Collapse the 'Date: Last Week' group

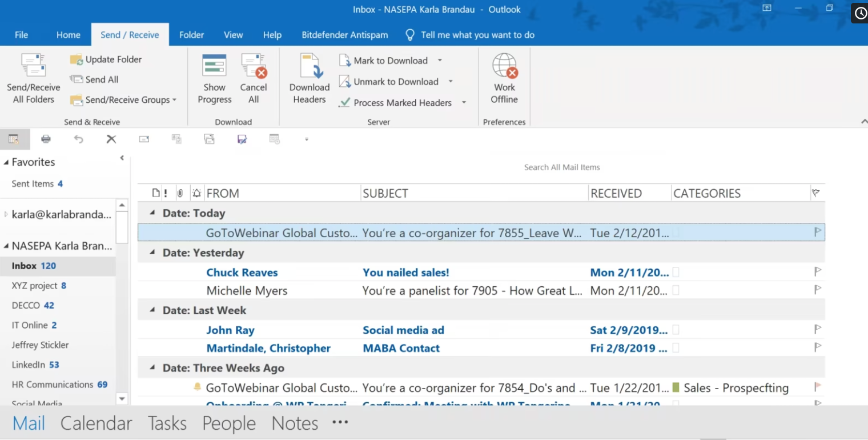point(151,310)
